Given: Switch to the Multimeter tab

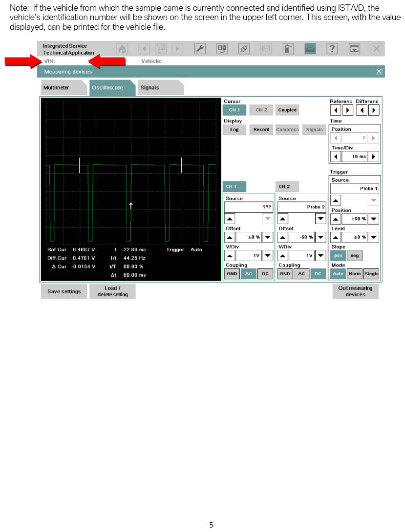Looking at the screenshot, I should [x=63, y=87].
